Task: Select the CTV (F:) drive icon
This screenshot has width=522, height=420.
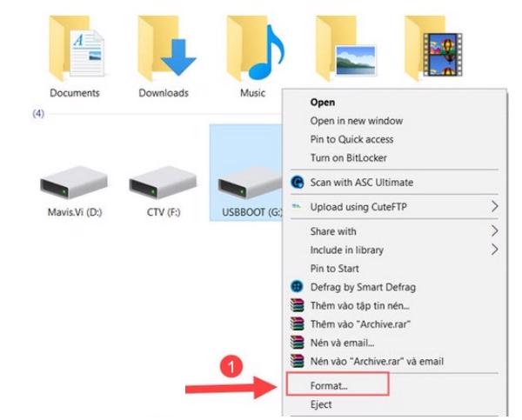Action: [163, 183]
